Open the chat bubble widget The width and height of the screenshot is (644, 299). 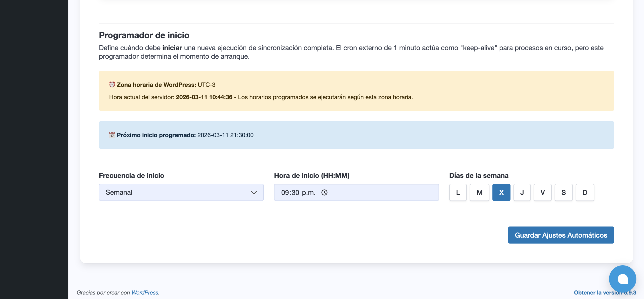point(623,279)
